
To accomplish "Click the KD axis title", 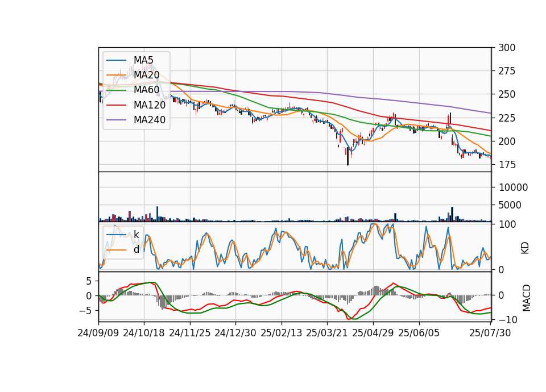I will 525,248.
